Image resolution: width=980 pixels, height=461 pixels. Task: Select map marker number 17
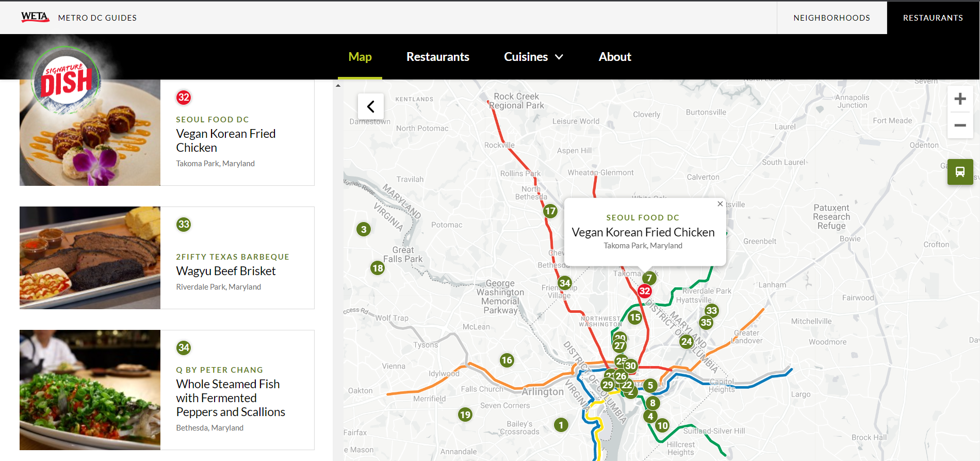click(x=550, y=211)
